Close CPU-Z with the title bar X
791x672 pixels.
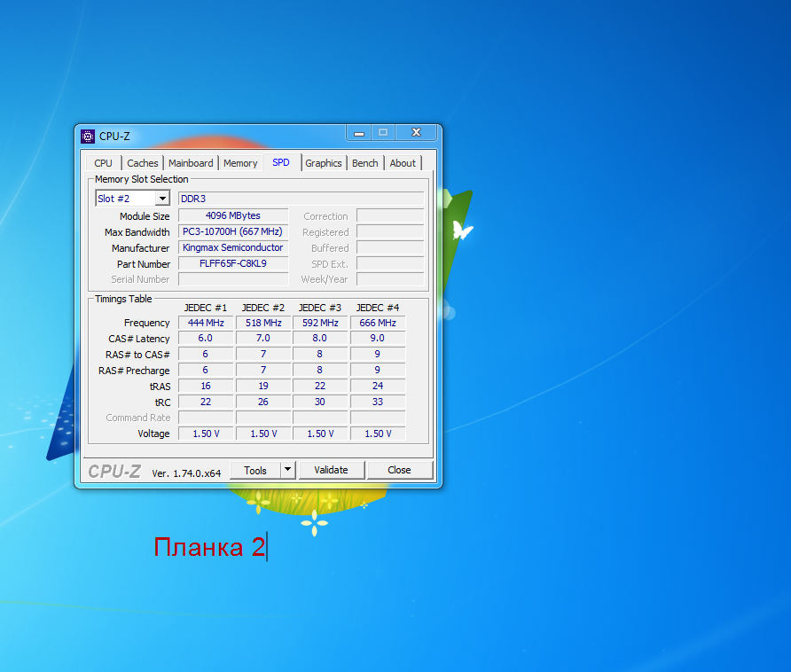pos(415,134)
